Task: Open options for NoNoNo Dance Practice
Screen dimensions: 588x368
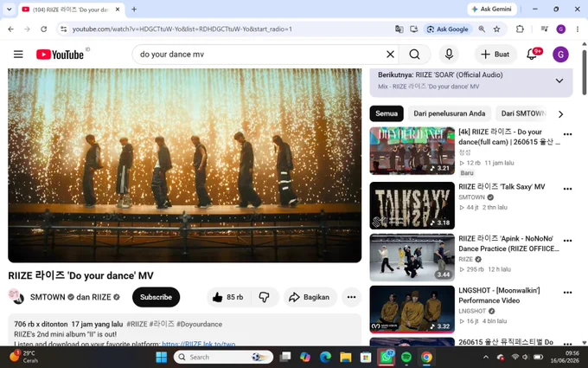Action: click(x=567, y=241)
